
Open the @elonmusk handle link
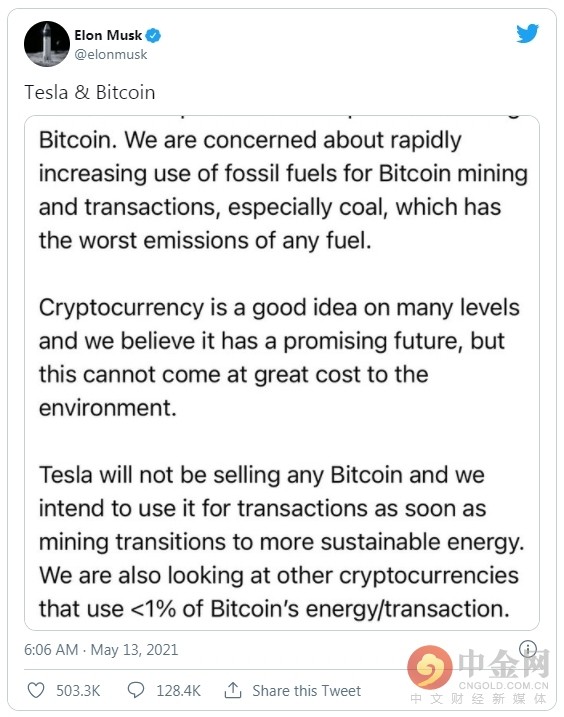pos(111,54)
